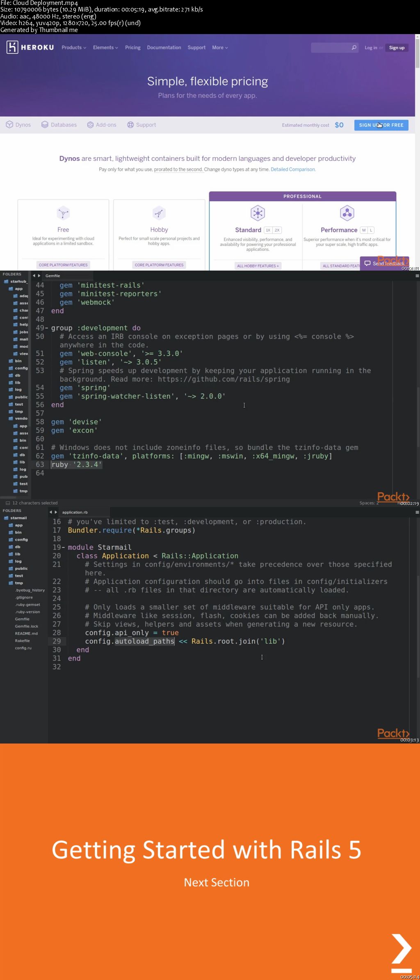Click the Free plan hexagon icon
Viewport: 420px width, 980px height.
pyautogui.click(x=63, y=213)
